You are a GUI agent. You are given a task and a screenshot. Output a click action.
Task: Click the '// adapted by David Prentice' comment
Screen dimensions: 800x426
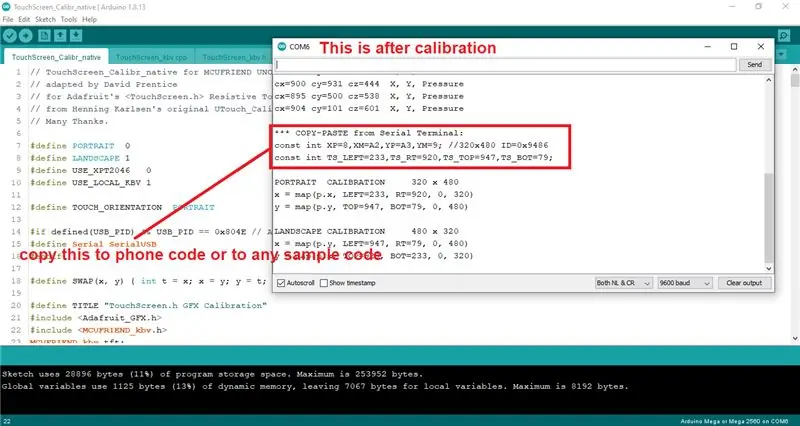[104, 84]
